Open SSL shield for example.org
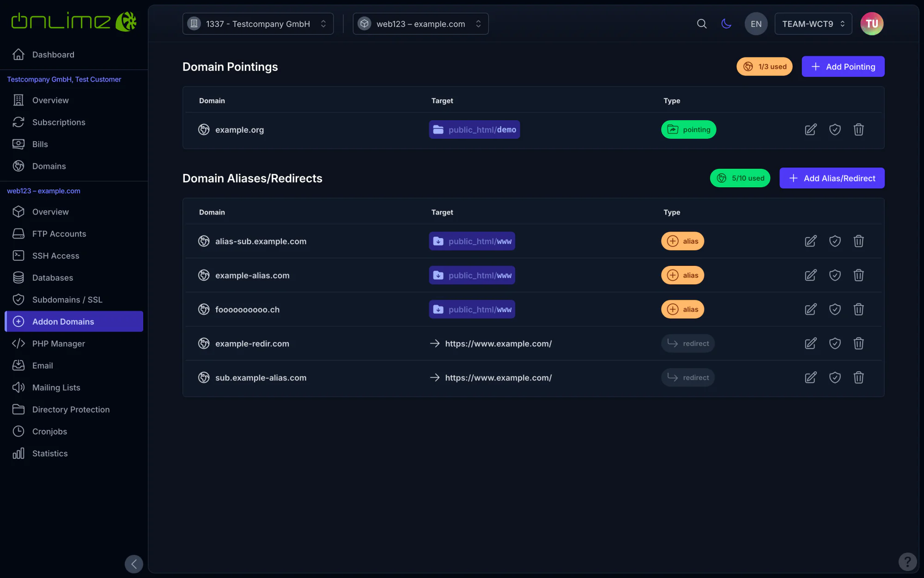Viewport: 924px width, 578px height. (835, 129)
